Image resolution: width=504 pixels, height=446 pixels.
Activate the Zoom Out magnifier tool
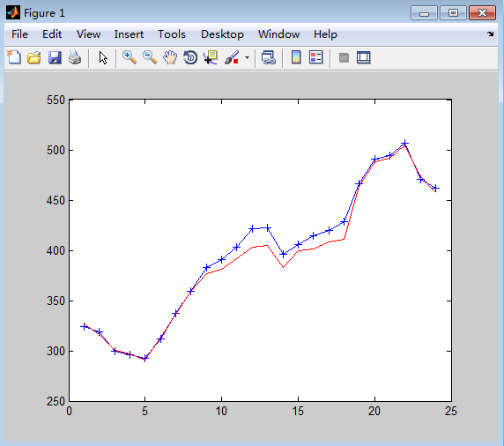(150, 58)
